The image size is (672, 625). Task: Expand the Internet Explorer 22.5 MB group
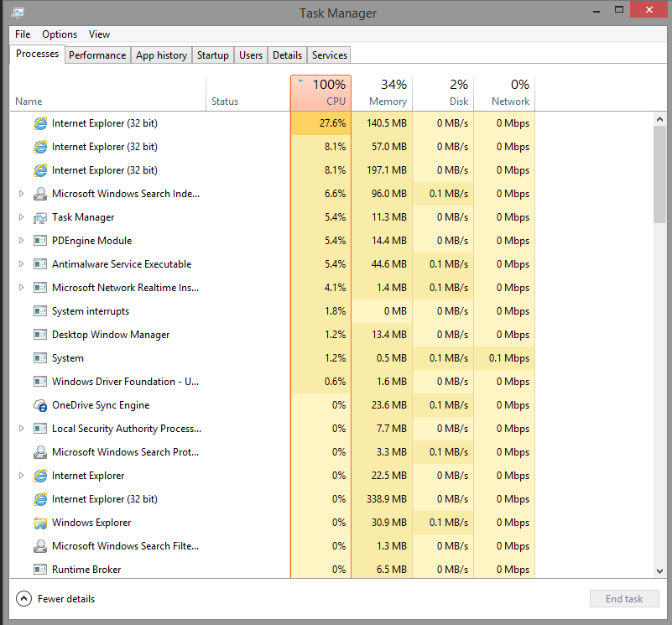(x=21, y=476)
